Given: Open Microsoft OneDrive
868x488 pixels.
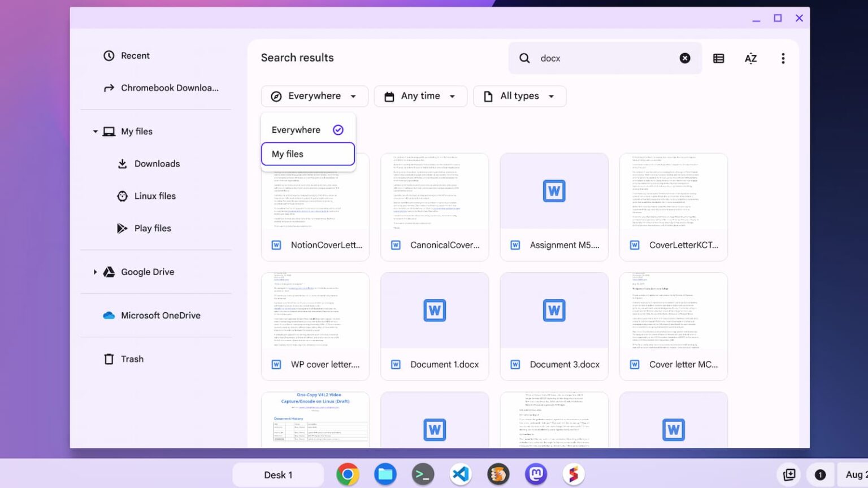Looking at the screenshot, I should pyautogui.click(x=152, y=315).
